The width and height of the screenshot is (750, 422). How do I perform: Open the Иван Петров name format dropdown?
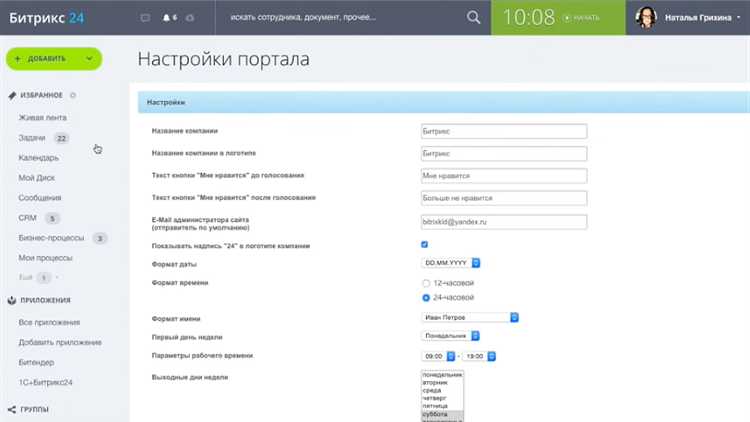tap(470, 317)
